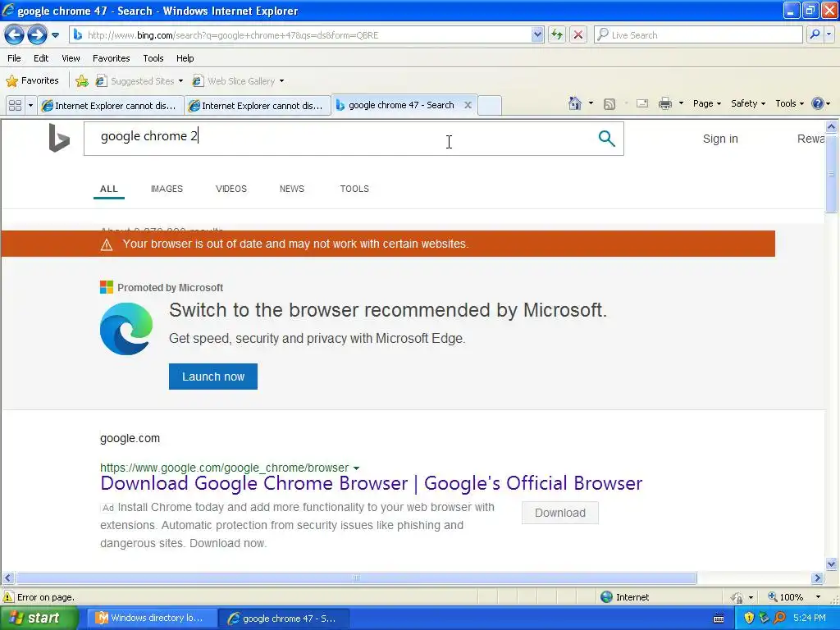This screenshot has height=630, width=840.
Task: Click the Microsoft Edge logo
Action: tap(126, 329)
